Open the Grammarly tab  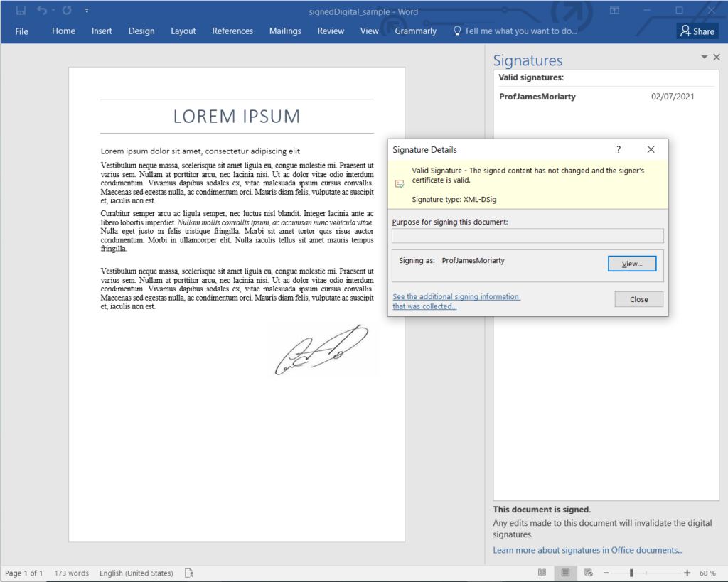(415, 31)
